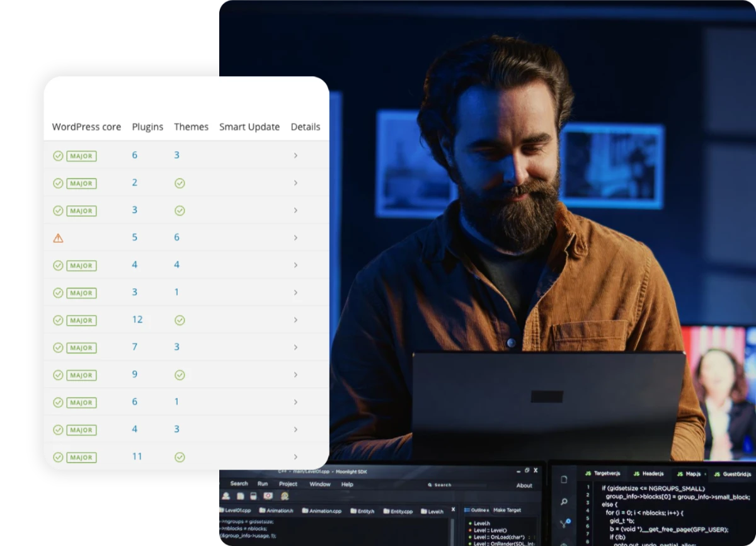Select Level::OnLoad(char*) in the Outline list
The width and height of the screenshot is (756, 546).
click(x=500, y=537)
